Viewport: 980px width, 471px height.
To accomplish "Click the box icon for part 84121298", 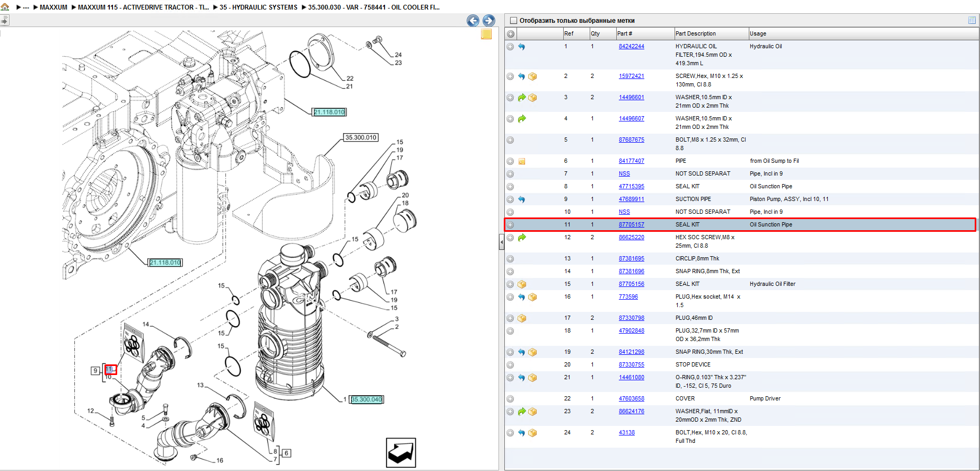I will (532, 352).
